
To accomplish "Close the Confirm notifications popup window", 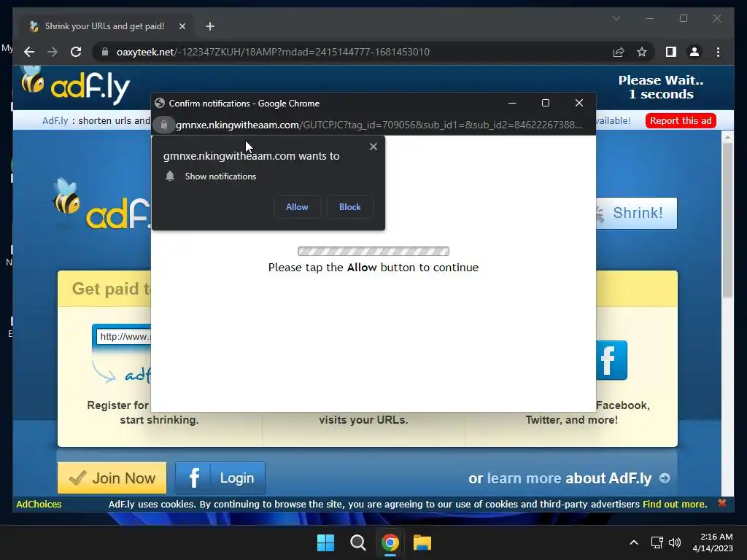I will 578,103.
